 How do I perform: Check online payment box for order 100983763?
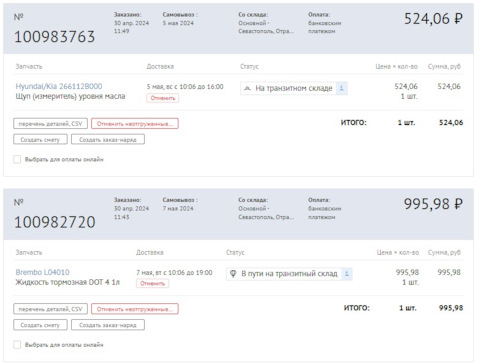click(17, 159)
